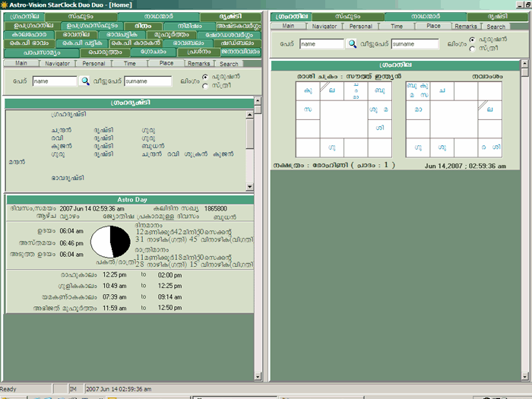Open കാലഹോര tab
Viewport: 532px width, 399px height.
pos(29,35)
